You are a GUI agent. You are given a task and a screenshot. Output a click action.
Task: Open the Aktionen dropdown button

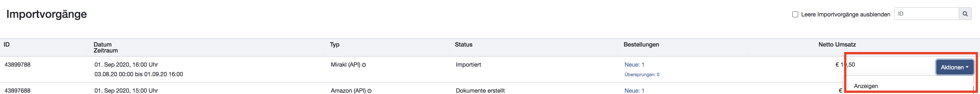(955, 67)
